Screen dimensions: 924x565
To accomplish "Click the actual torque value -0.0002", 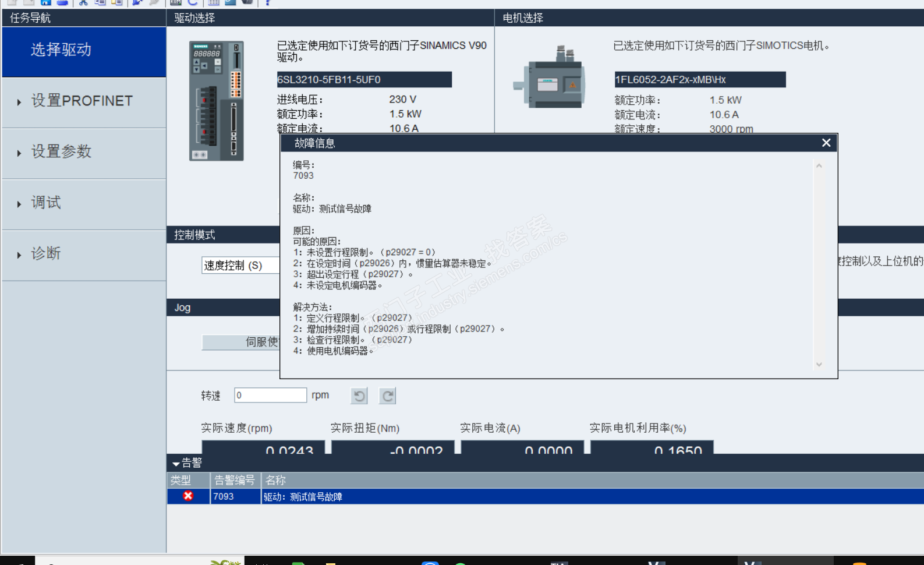I will point(416,449).
